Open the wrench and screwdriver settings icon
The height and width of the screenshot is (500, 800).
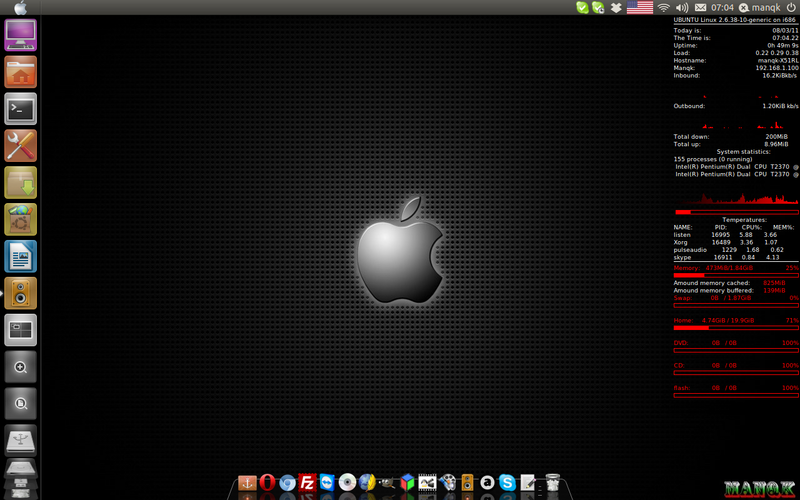pyautogui.click(x=20, y=145)
